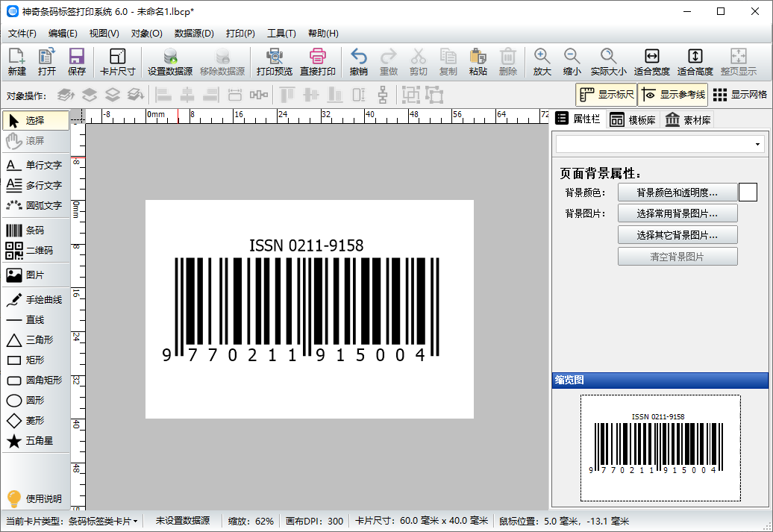
Task: Toggle 显示网格 grid display
Action: pyautogui.click(x=740, y=95)
